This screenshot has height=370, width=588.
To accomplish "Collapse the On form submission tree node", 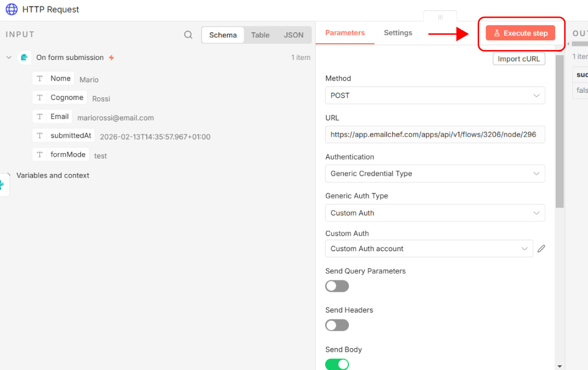I will coord(9,58).
